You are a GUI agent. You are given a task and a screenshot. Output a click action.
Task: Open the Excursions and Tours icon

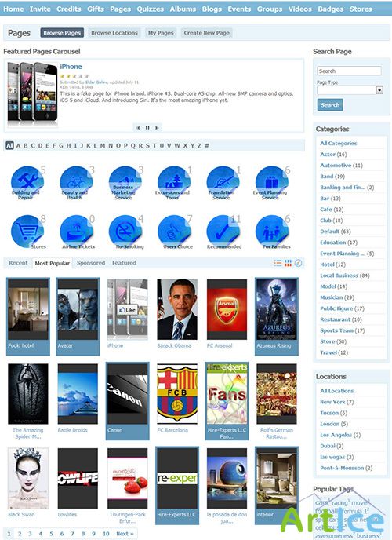(x=173, y=183)
